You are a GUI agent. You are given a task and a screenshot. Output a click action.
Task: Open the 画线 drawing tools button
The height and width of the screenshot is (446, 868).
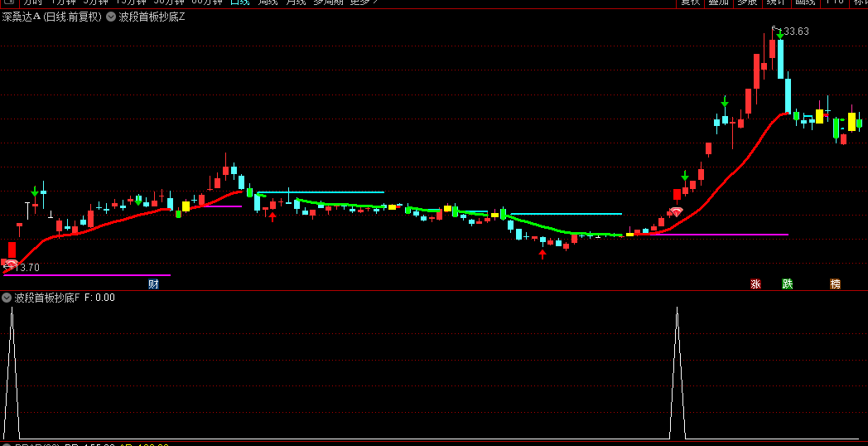(x=805, y=2)
